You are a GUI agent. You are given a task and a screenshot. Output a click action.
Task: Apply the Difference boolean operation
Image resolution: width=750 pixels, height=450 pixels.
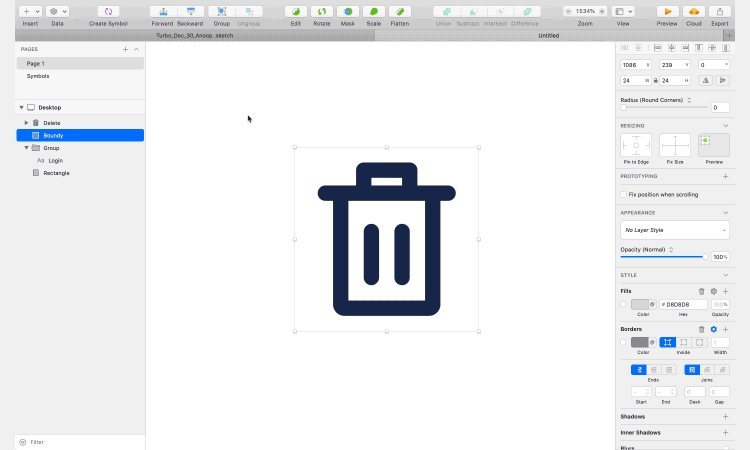[527, 11]
